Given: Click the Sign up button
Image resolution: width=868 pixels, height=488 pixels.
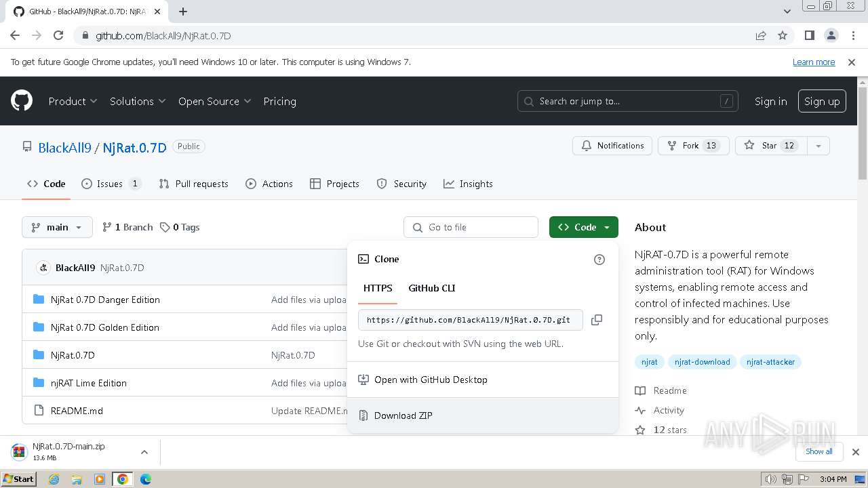Looking at the screenshot, I should point(822,101).
